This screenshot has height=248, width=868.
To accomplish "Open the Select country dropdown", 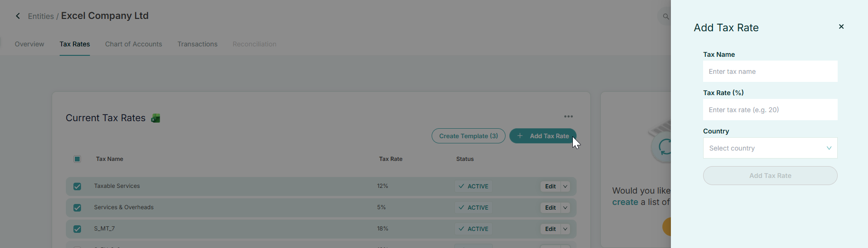I will click(770, 148).
